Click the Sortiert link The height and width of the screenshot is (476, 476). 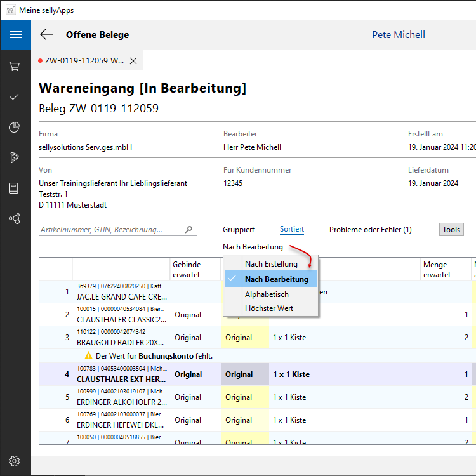(x=292, y=230)
